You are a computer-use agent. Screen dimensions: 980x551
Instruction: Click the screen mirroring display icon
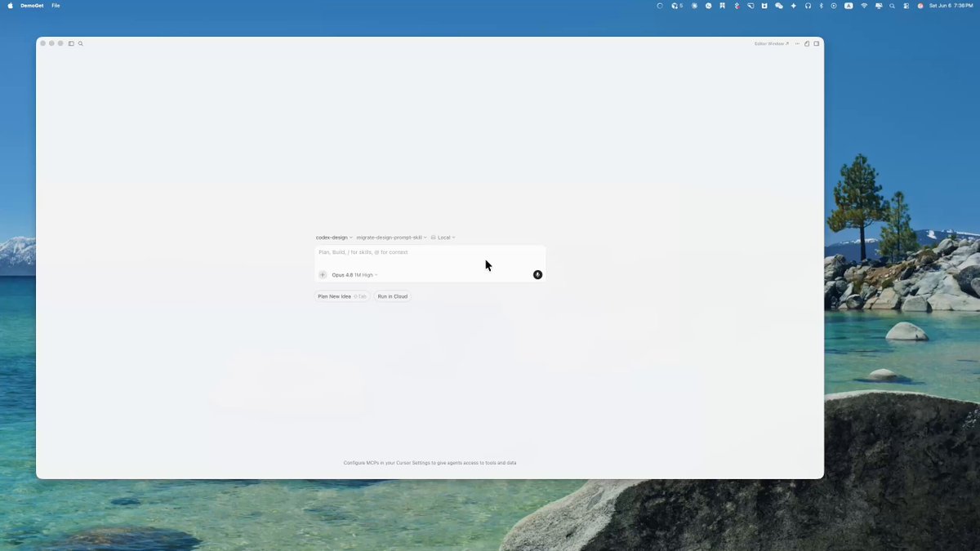tap(879, 6)
